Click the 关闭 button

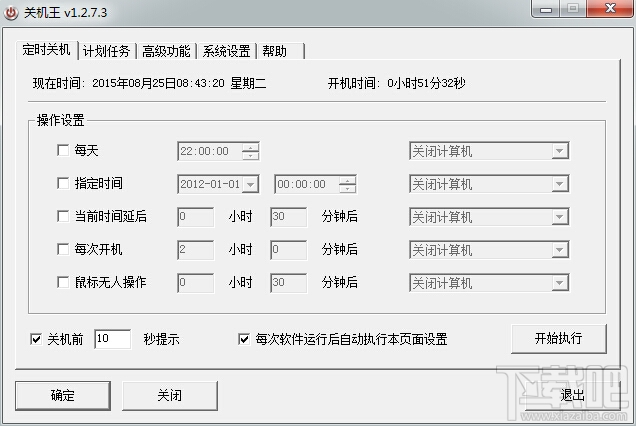[170, 395]
